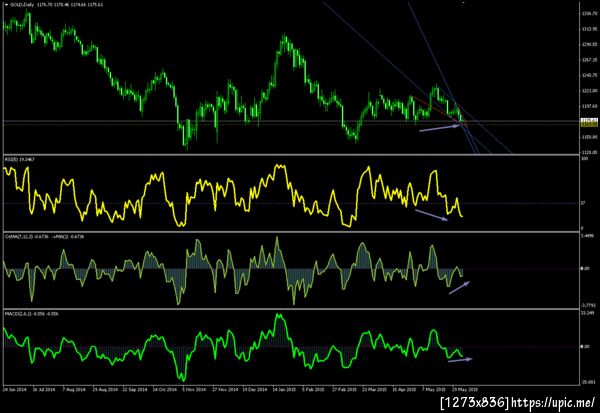Click the 15 Apr 2015 date label
This screenshot has width=600, height=413.
click(x=404, y=390)
